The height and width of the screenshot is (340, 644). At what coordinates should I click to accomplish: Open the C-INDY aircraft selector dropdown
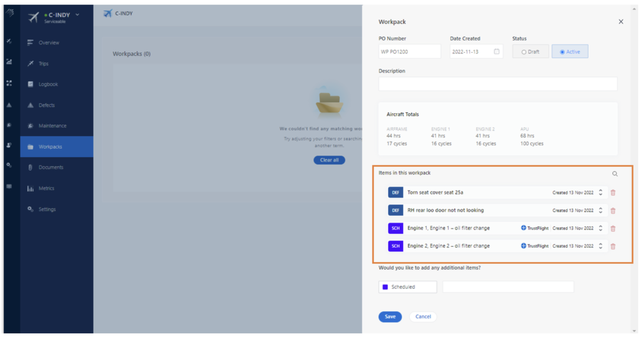77,15
